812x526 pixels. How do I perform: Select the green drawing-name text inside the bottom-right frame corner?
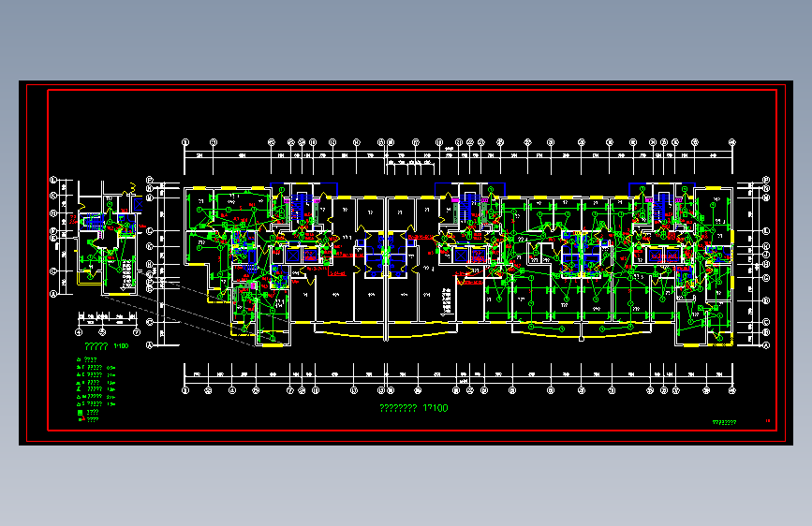(x=724, y=422)
